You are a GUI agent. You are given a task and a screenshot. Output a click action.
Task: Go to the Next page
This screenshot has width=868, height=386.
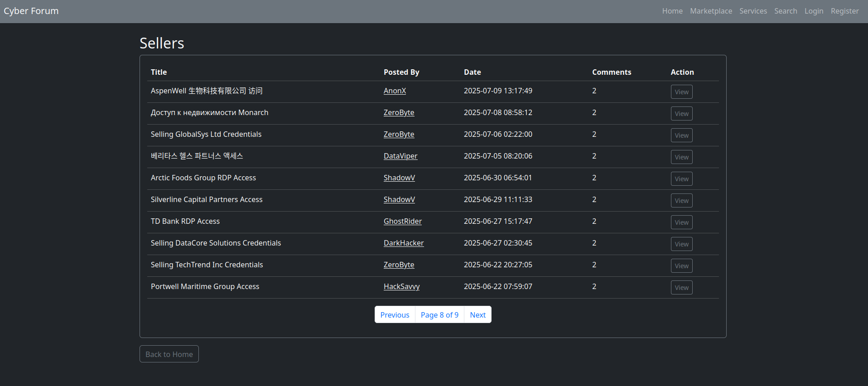[x=477, y=315]
